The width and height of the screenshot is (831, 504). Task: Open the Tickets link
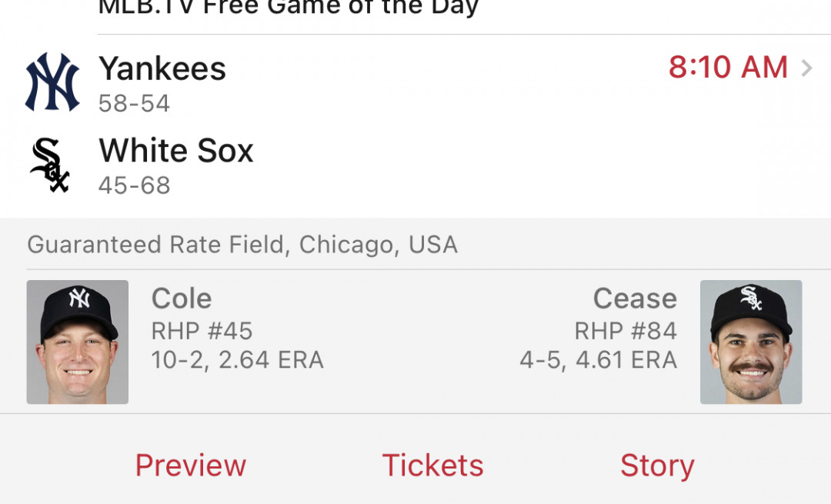pyautogui.click(x=433, y=466)
